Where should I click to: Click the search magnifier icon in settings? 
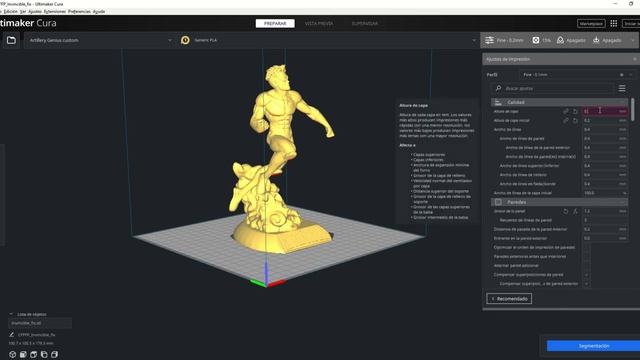(x=498, y=88)
